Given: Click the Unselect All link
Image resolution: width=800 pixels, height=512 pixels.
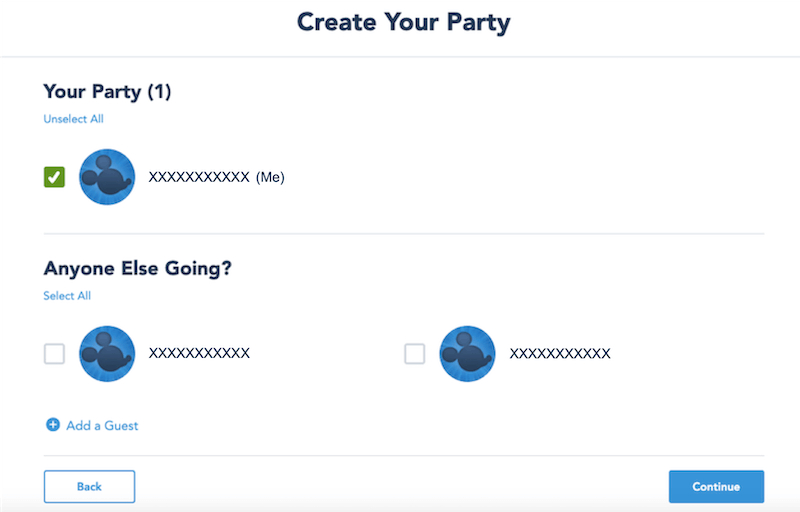Looking at the screenshot, I should pos(73,119).
